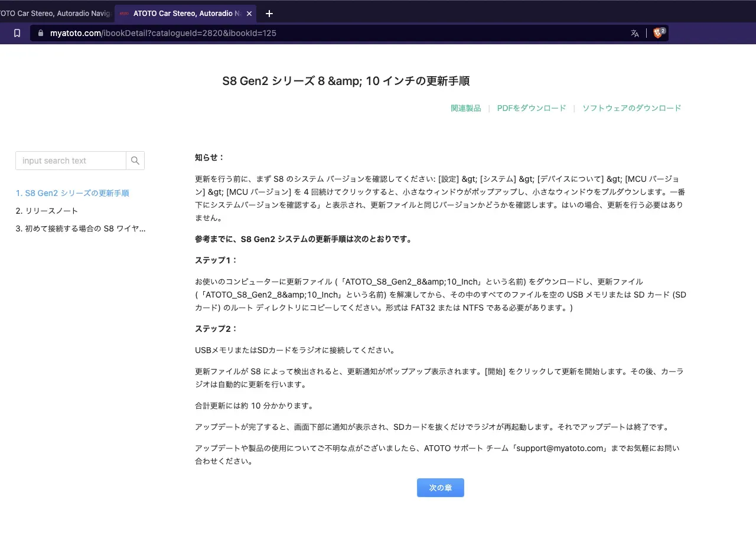
Task: Close the active ATOTO Car Stereo tab
Action: 249,13
